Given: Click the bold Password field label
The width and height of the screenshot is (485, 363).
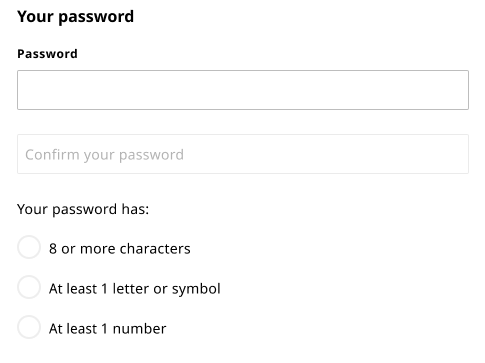Looking at the screenshot, I should coord(47,54).
